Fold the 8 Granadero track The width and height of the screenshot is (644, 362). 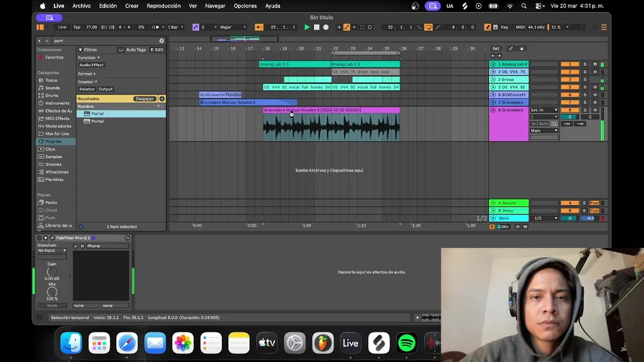coord(493,110)
